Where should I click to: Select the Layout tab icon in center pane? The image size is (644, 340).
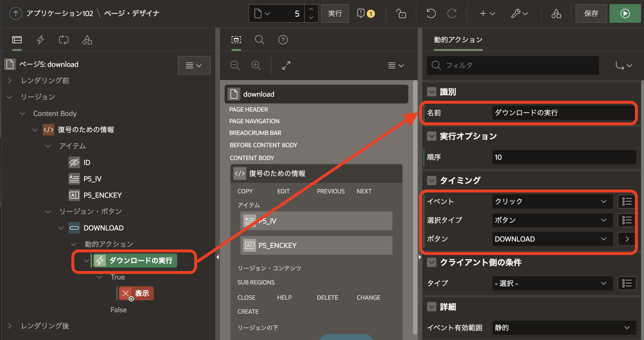236,40
